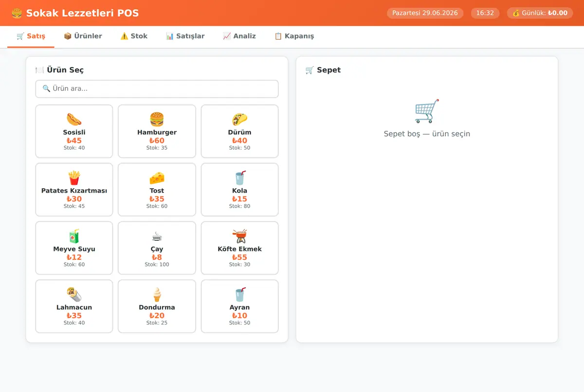Select the Hamburger product icon
584x392 pixels.
tap(157, 119)
